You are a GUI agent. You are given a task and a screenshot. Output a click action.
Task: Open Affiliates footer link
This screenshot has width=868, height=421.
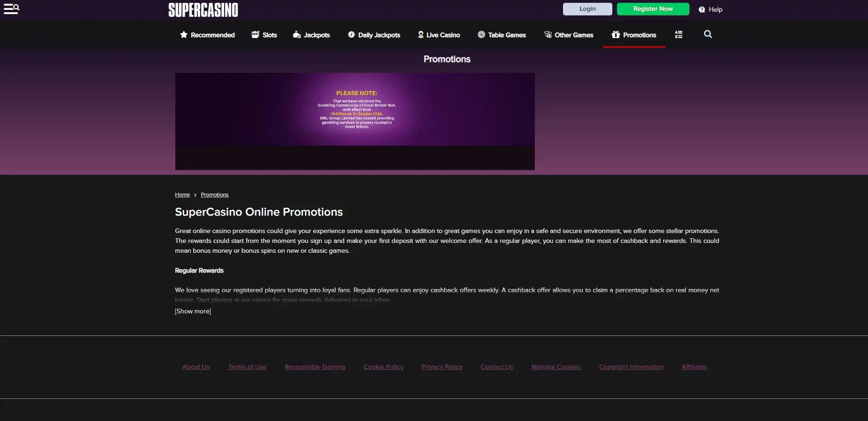click(x=694, y=367)
